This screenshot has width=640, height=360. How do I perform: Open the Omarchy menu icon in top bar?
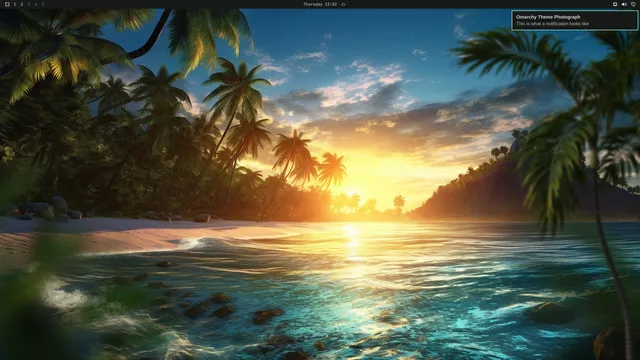tap(7, 4)
